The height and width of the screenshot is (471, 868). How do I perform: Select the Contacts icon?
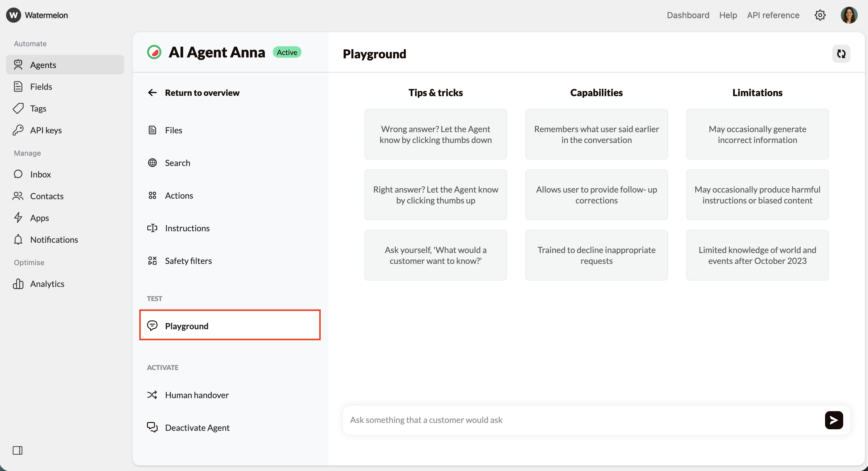tap(19, 196)
